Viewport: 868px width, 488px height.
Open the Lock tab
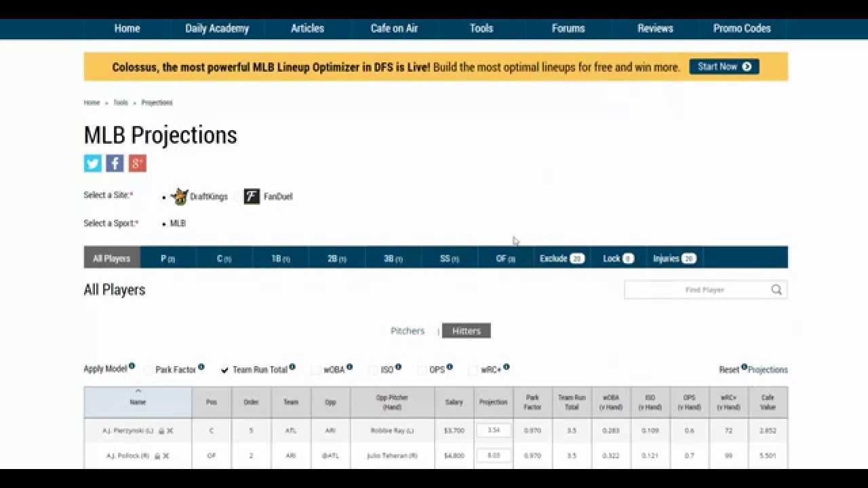(x=618, y=258)
